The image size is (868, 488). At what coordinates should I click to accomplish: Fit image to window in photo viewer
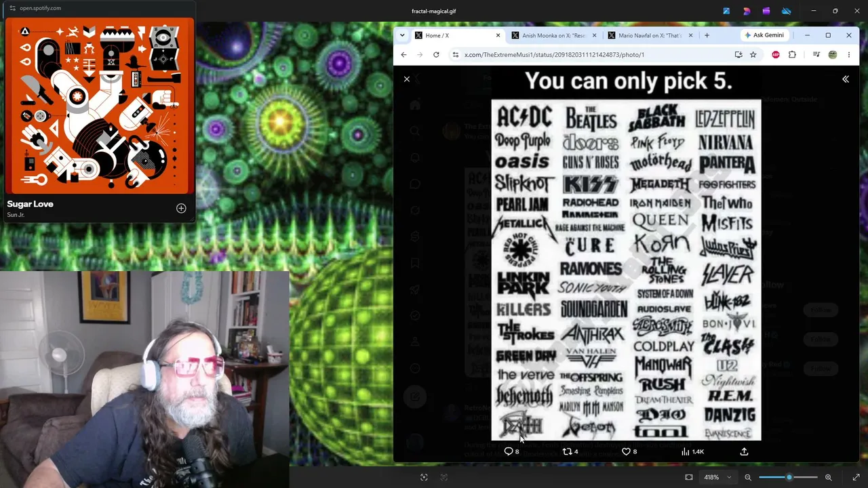pos(689,477)
